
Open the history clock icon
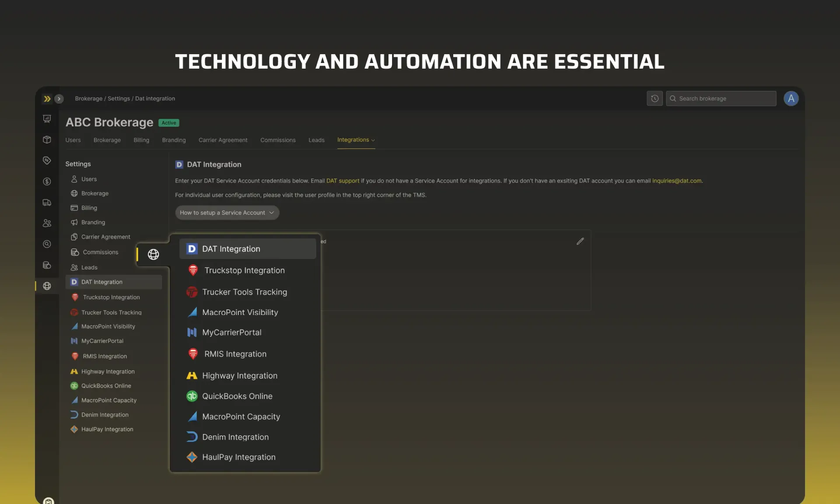[654, 98]
